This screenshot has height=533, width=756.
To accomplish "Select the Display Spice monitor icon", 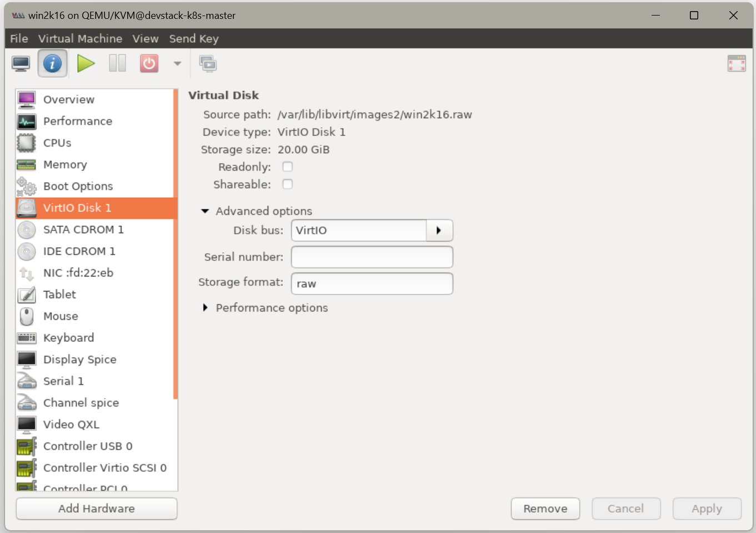I will pos(27,359).
